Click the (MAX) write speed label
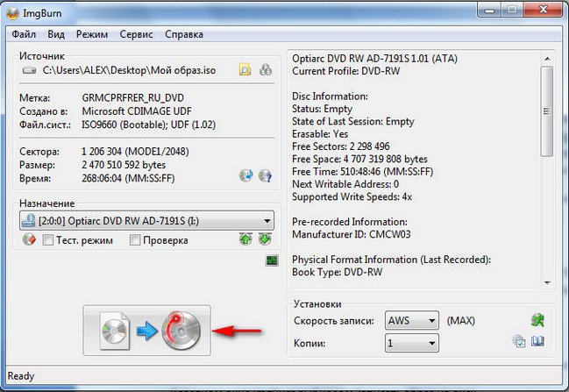569x392 pixels. click(461, 321)
